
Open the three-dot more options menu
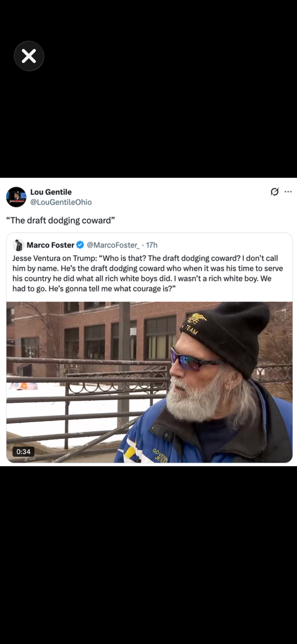click(288, 192)
